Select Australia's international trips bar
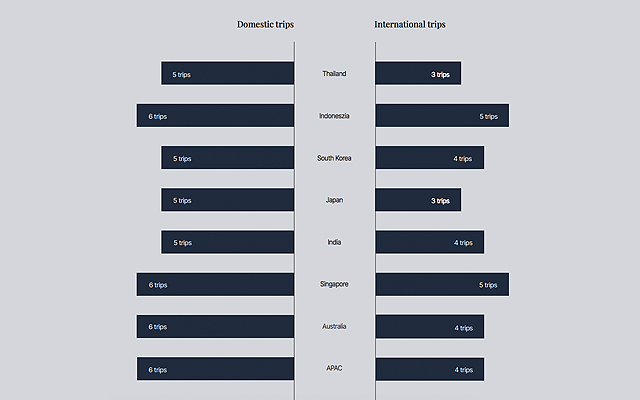This screenshot has width=640, height=400. [430, 327]
